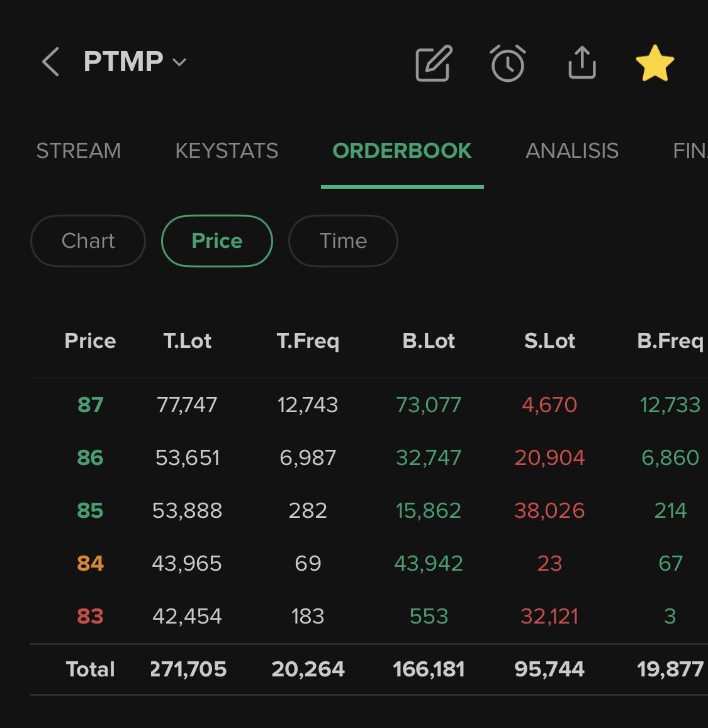
Task: Switch orderbook view to Chart
Action: [x=88, y=241]
